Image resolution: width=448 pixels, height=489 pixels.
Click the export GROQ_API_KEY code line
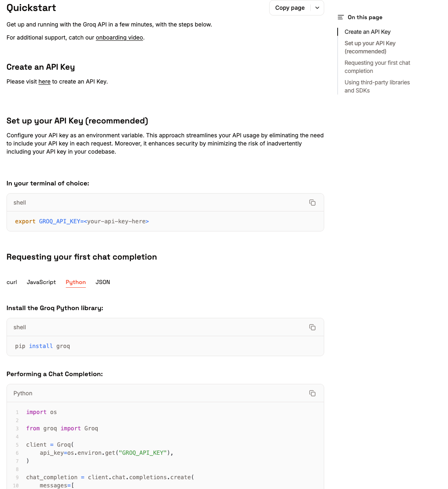(82, 221)
